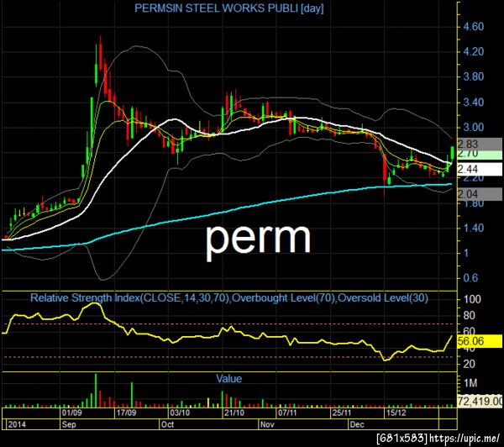
Task: Click the RSI 100 axis label
Action: pyautogui.click(x=472, y=299)
